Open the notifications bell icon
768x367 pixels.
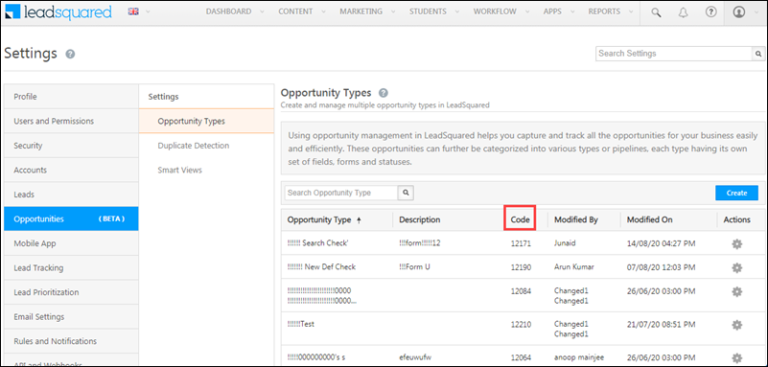tap(683, 12)
